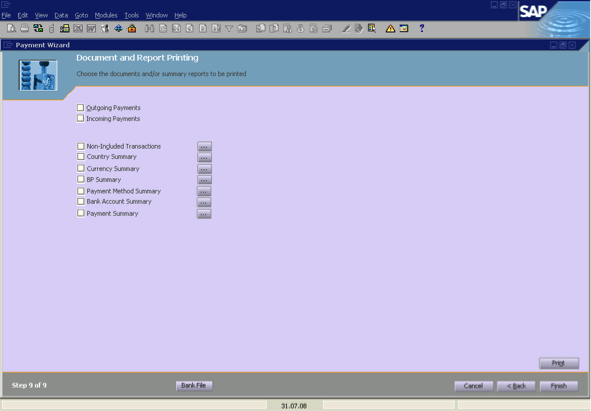Click the Filter funnel icon
The width and height of the screenshot is (591, 411).
(x=229, y=28)
